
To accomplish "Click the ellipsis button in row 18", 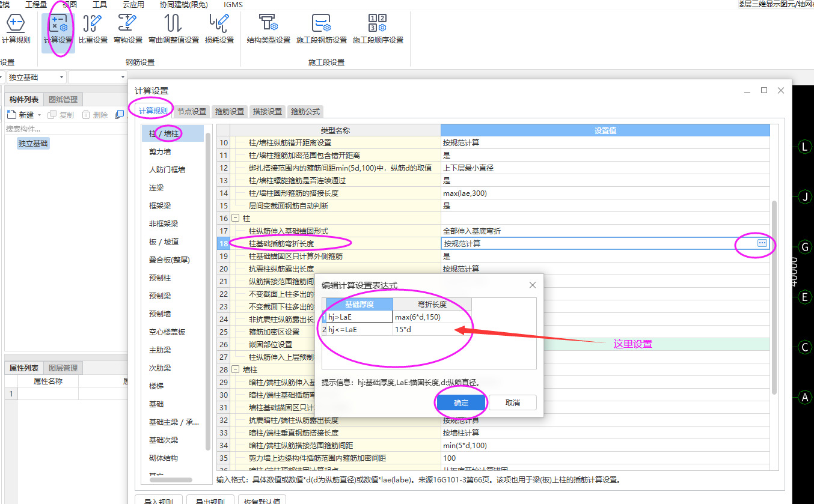I will pyautogui.click(x=762, y=243).
